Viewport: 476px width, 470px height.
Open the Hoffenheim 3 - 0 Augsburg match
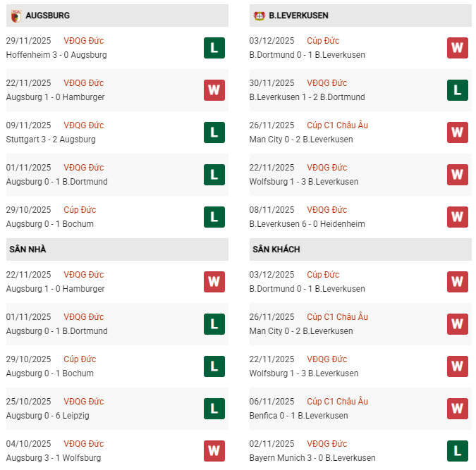point(56,55)
